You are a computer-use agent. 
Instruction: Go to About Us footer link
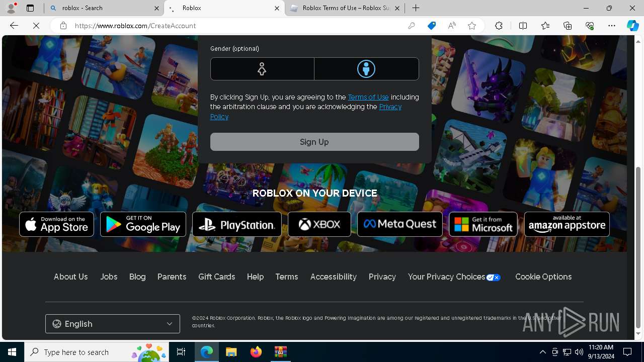(x=71, y=277)
